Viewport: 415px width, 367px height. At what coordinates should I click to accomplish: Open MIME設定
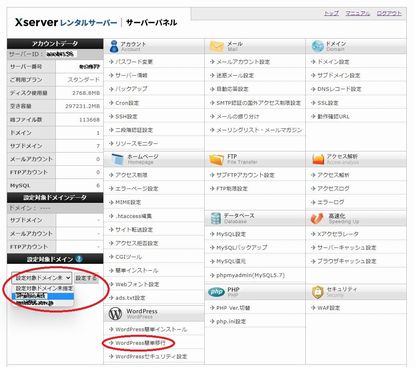(128, 202)
